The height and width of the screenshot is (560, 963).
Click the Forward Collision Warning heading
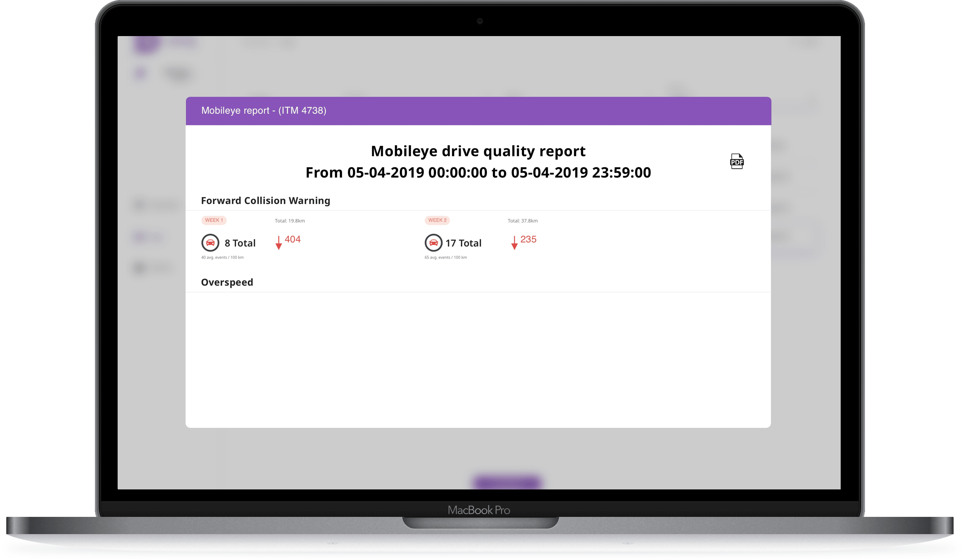(x=265, y=200)
